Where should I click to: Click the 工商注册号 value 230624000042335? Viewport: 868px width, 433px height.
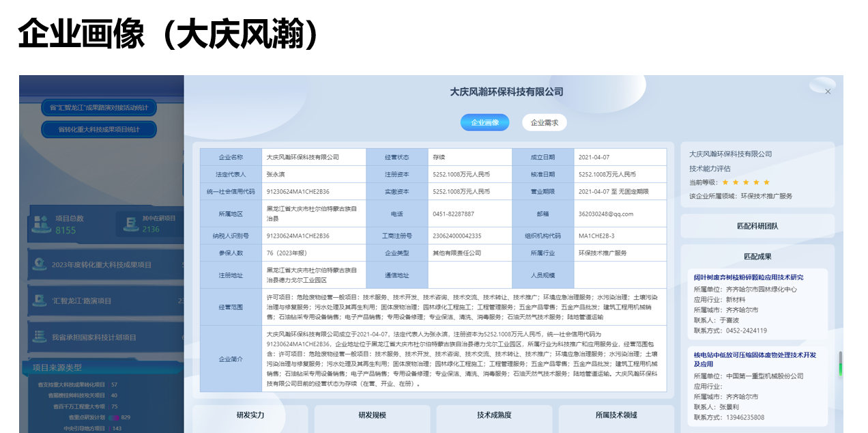coord(457,236)
